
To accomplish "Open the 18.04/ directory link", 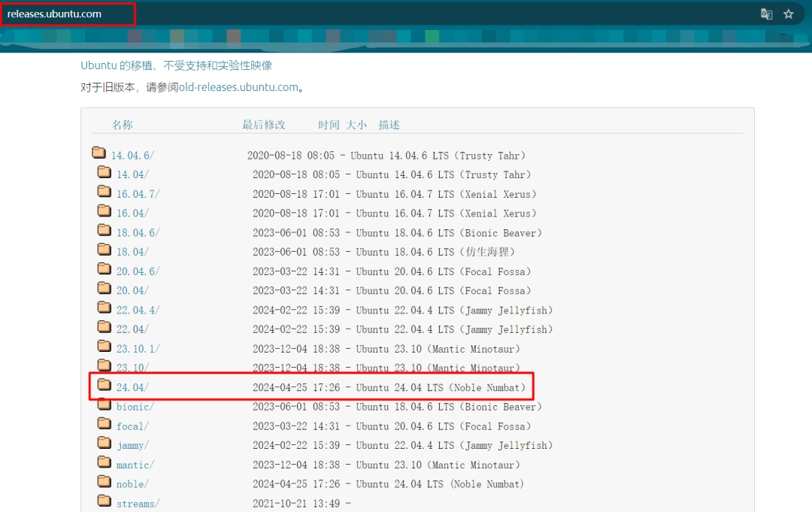I will pyautogui.click(x=132, y=252).
